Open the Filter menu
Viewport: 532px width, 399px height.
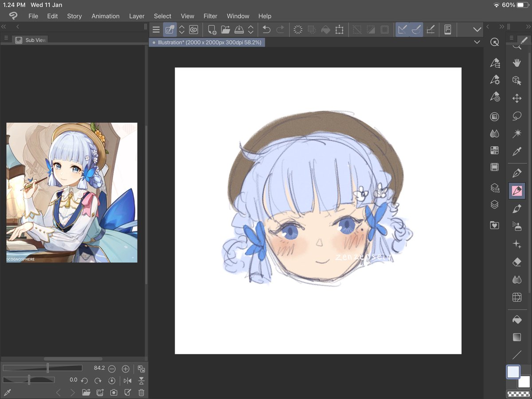coord(211,16)
